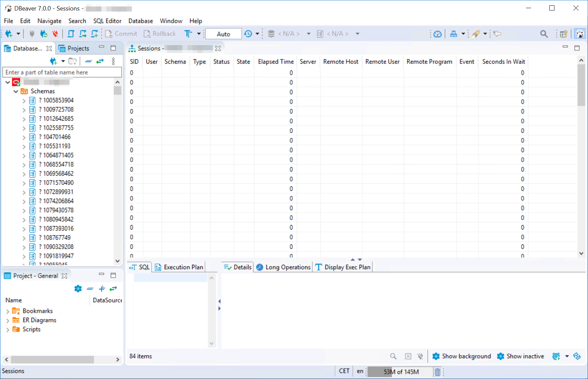
Task: Switch to the Execution Plan tab
Action: click(179, 267)
